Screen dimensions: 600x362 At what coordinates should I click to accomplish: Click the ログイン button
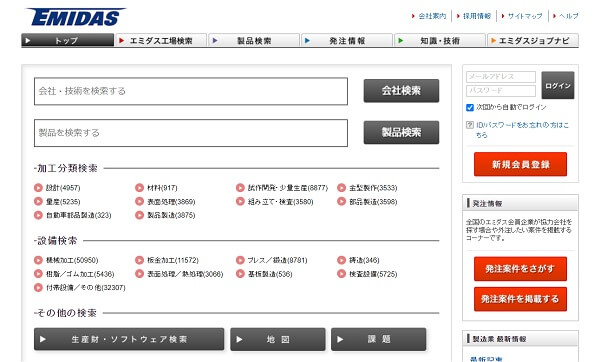(x=558, y=85)
